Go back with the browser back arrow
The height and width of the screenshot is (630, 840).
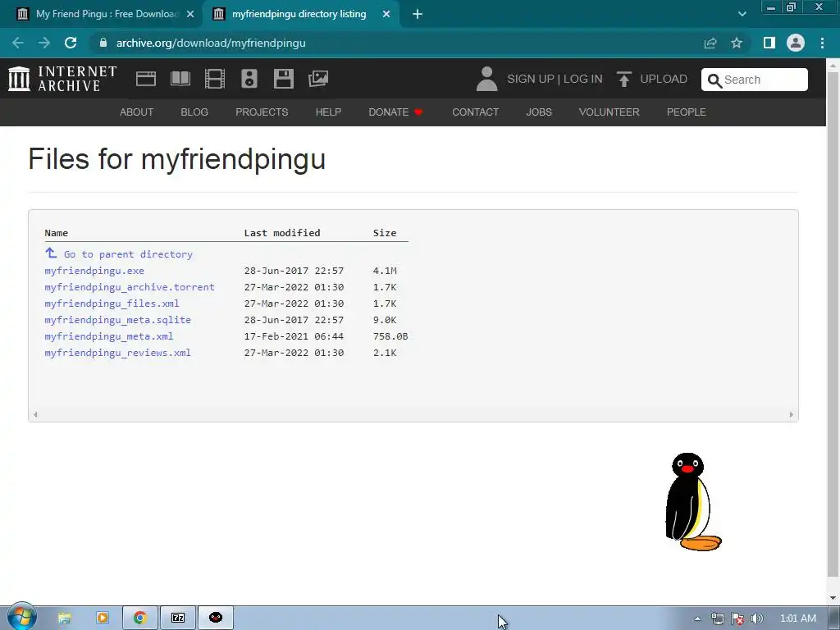[x=18, y=43]
